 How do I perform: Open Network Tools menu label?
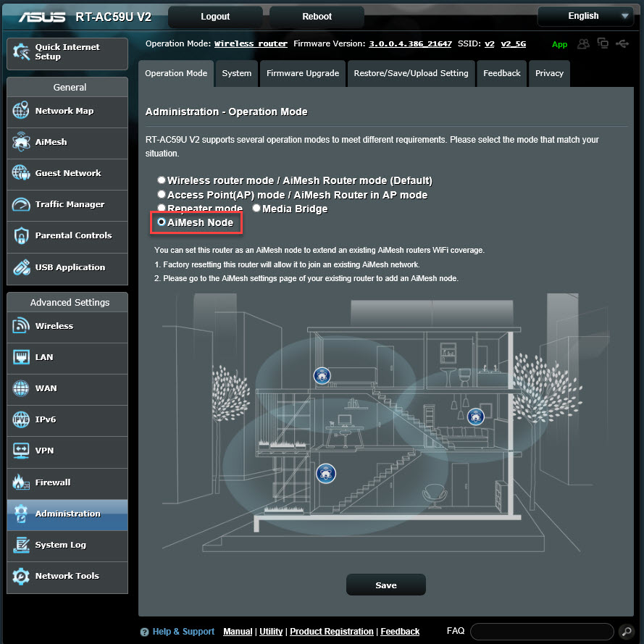click(67, 576)
